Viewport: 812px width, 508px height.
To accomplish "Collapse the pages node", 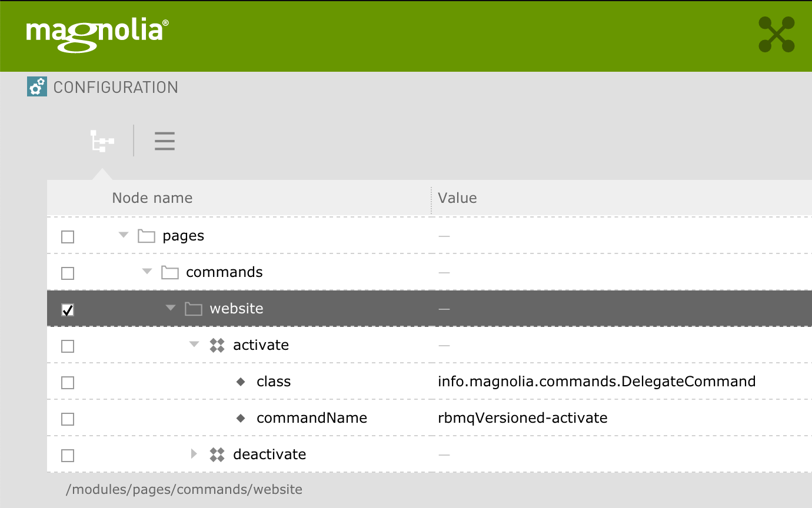I will pos(123,235).
